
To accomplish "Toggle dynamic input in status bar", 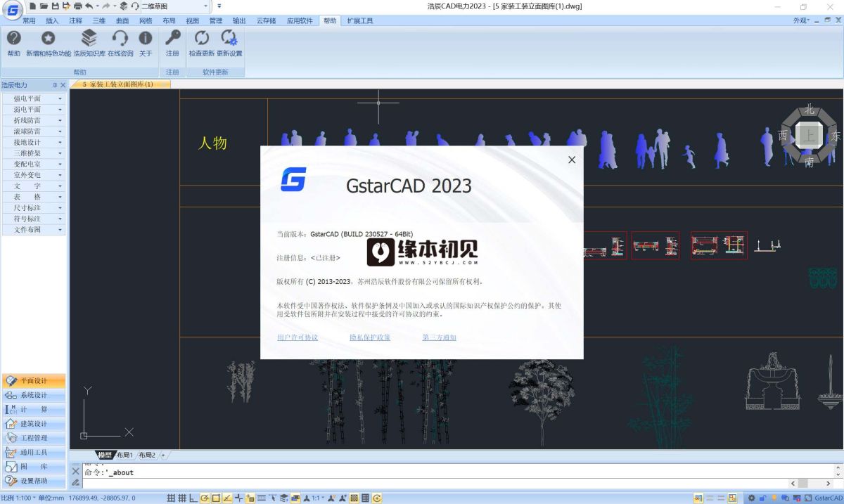I will coord(250,498).
